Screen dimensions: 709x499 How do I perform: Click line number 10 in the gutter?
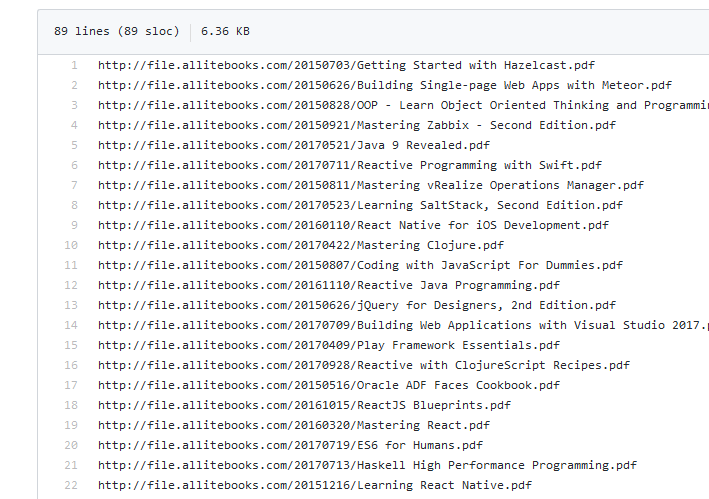click(x=71, y=245)
